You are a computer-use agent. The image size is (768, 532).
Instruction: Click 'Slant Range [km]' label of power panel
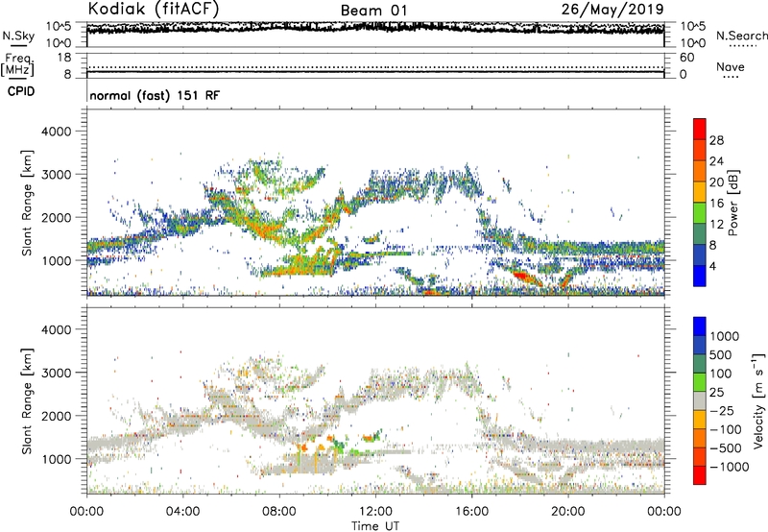[x=27, y=203]
